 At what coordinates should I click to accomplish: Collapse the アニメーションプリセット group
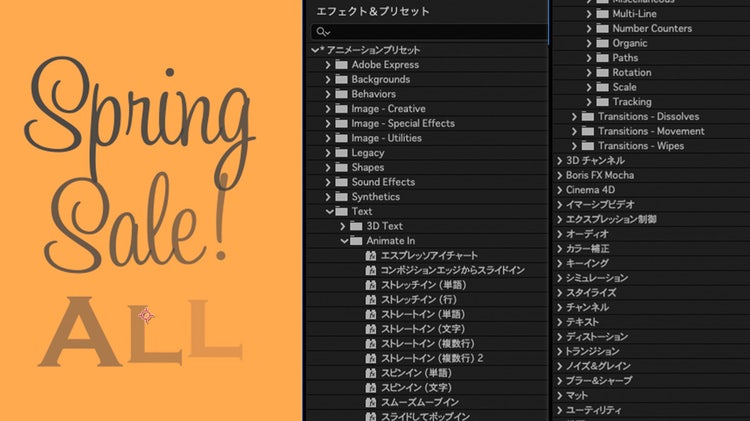tap(315, 50)
